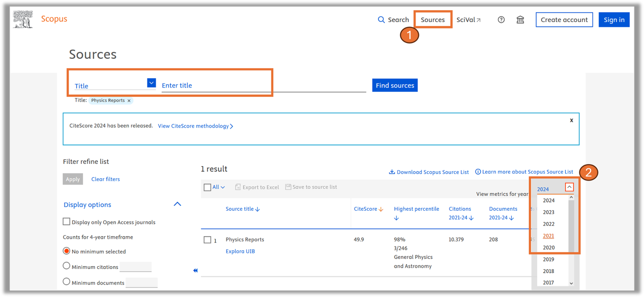Dismiss the CiteScore 2024 banner

(x=571, y=120)
